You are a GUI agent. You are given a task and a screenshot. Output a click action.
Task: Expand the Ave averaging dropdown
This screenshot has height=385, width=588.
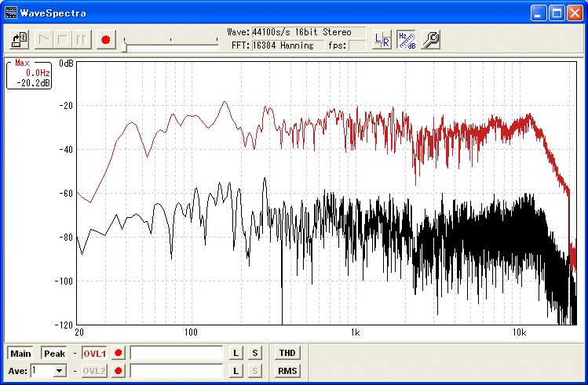[x=59, y=371]
